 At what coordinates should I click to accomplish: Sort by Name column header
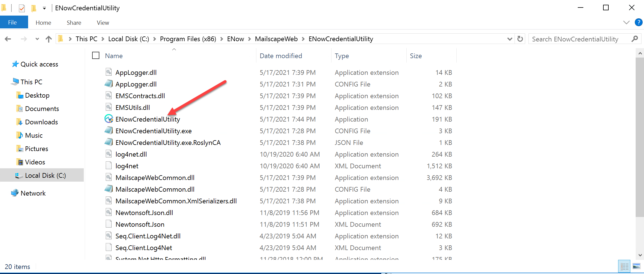(114, 56)
